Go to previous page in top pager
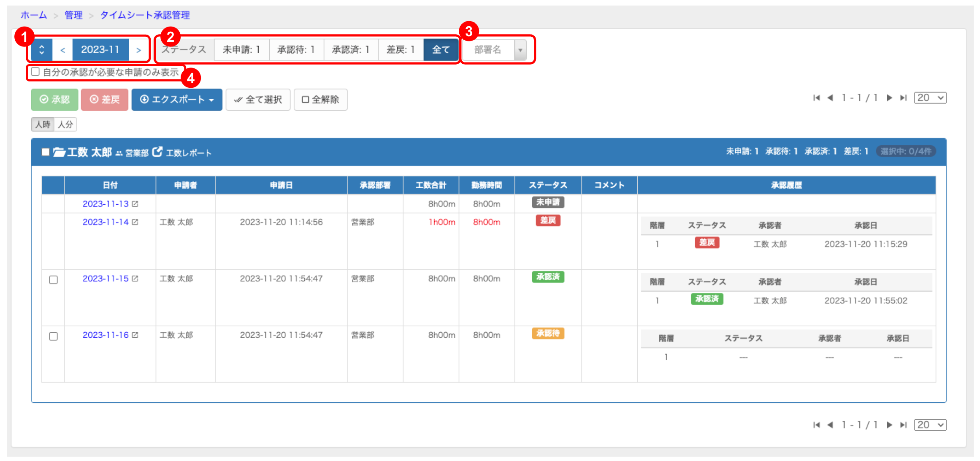The height and width of the screenshot is (461, 980). [x=830, y=98]
